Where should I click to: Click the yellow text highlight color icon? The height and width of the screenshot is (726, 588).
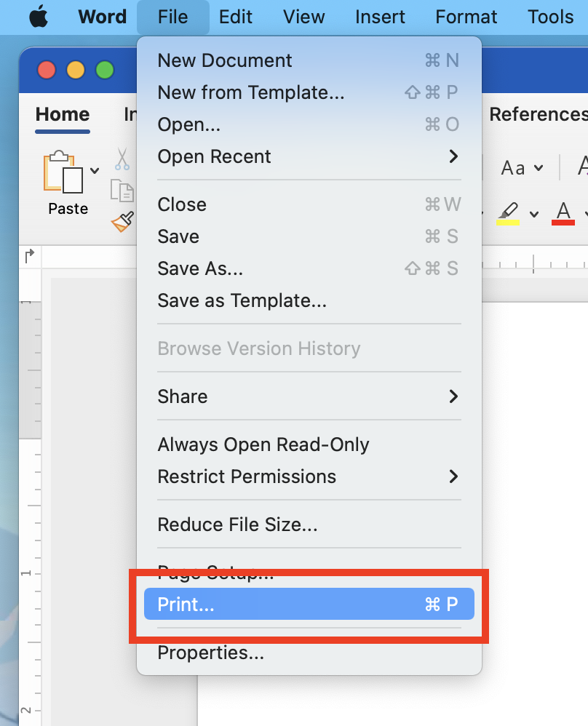508,213
